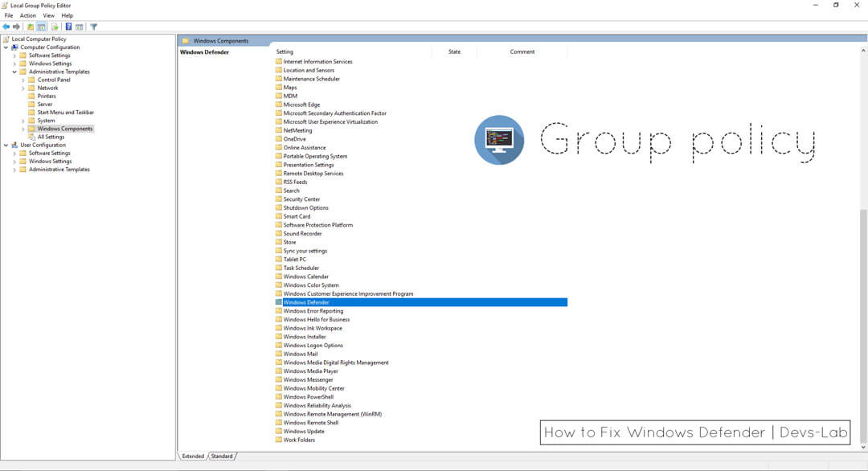Expand the Windows Components tree node
Image resolution: width=868 pixels, height=471 pixels.
(x=23, y=129)
